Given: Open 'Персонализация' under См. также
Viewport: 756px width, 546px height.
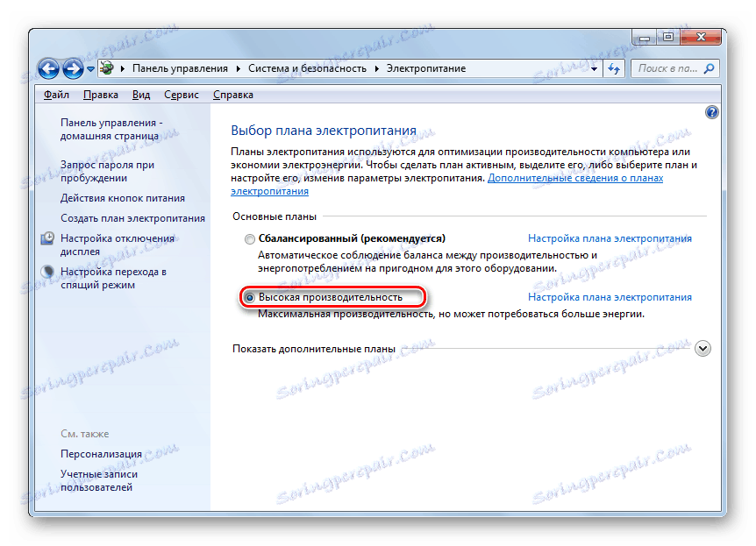Looking at the screenshot, I should (x=101, y=454).
